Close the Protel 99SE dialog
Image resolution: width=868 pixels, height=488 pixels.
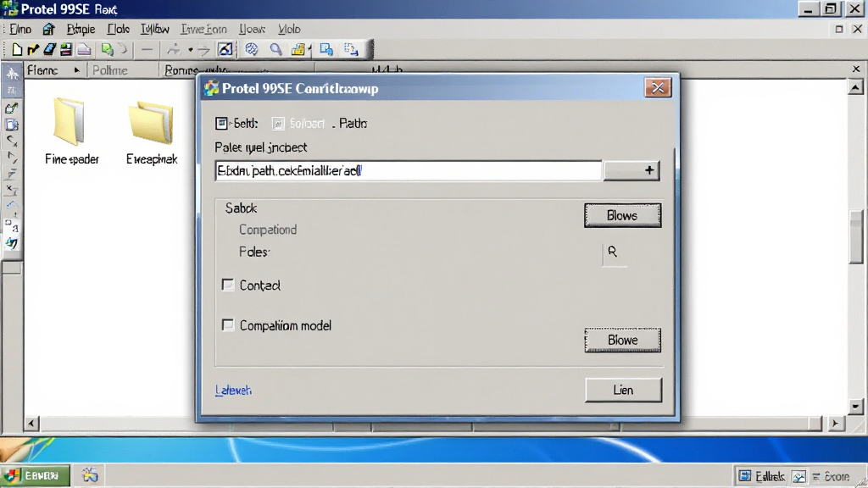tap(658, 88)
